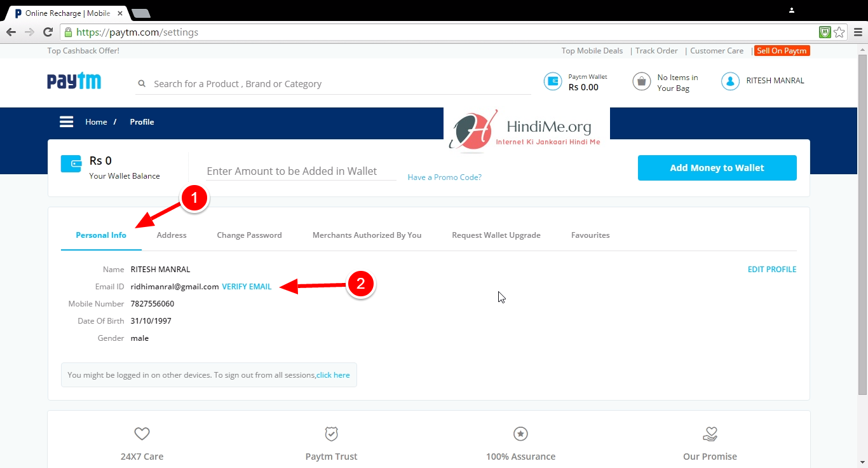Click the mobile number 7827556060
Image resolution: width=868 pixels, height=468 pixels.
click(x=153, y=304)
